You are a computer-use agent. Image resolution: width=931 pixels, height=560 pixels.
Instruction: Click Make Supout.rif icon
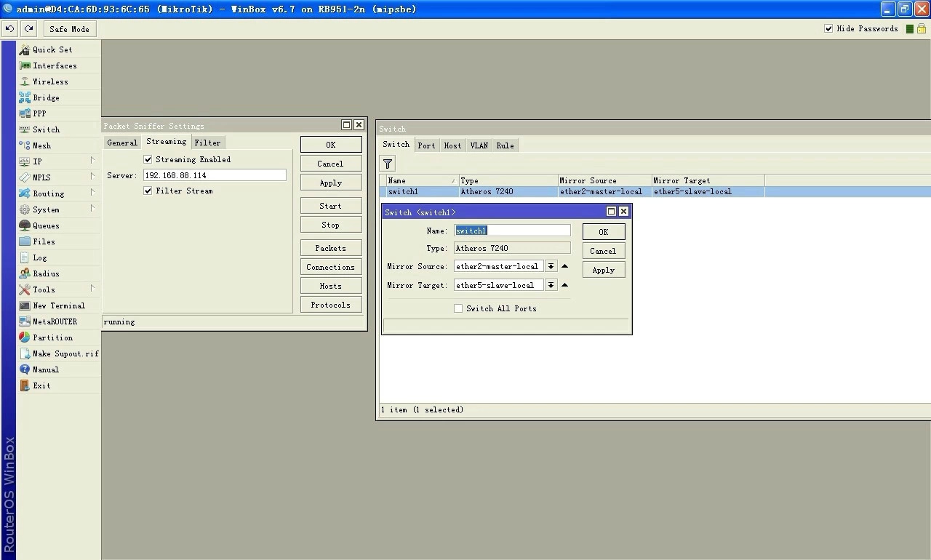pos(25,353)
